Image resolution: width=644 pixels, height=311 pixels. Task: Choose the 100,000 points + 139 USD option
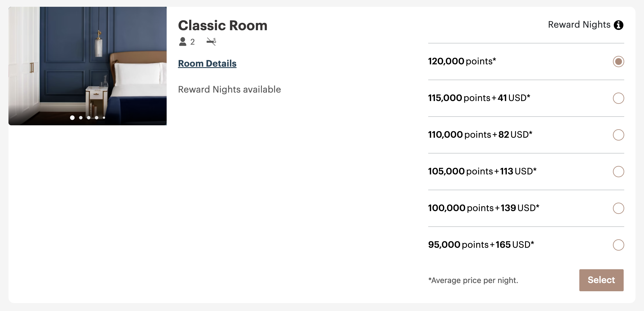point(618,208)
